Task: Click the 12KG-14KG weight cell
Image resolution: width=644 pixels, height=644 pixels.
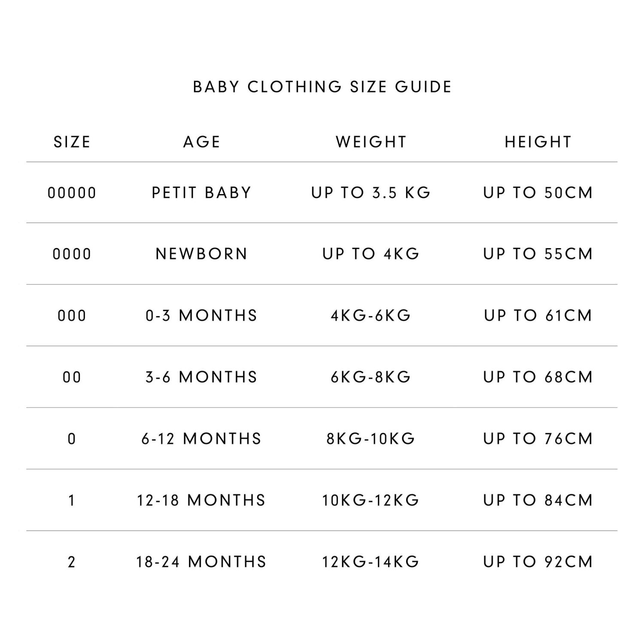Action: tap(371, 562)
